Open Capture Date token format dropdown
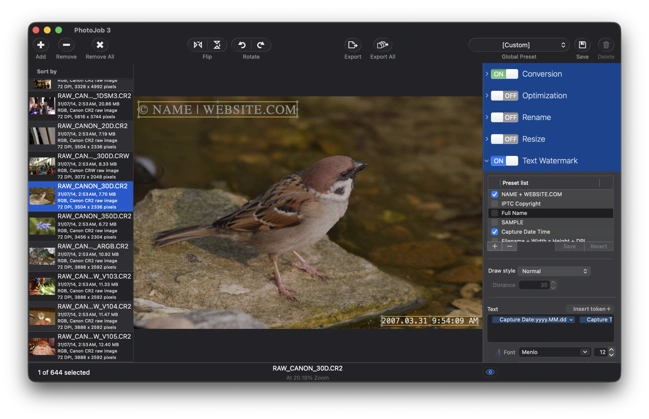Viewport: 649px width, 419px height. point(571,320)
